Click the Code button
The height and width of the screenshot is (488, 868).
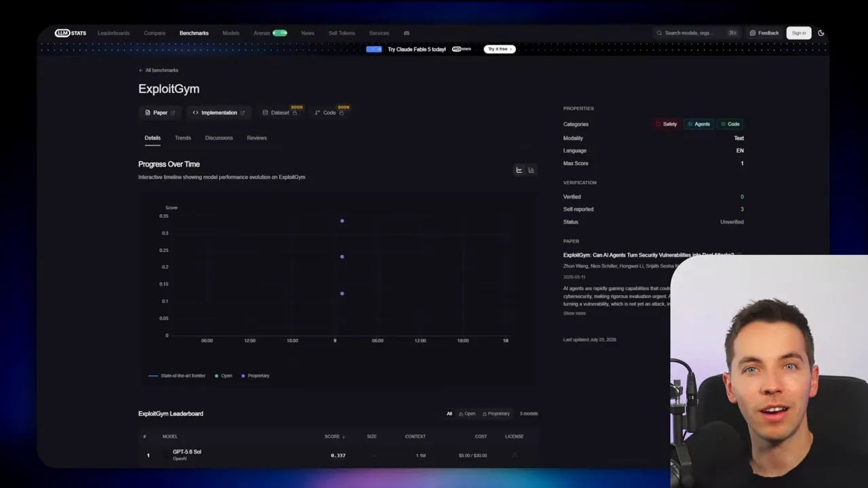[329, 113]
